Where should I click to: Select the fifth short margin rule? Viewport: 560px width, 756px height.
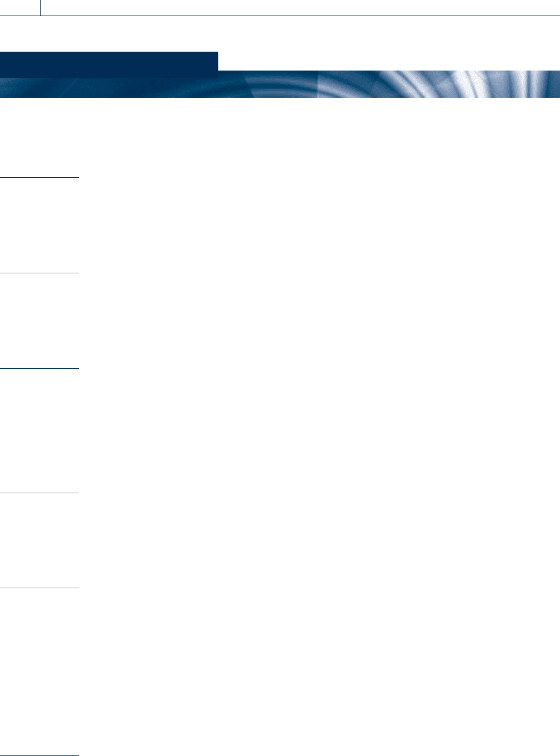(x=39, y=588)
